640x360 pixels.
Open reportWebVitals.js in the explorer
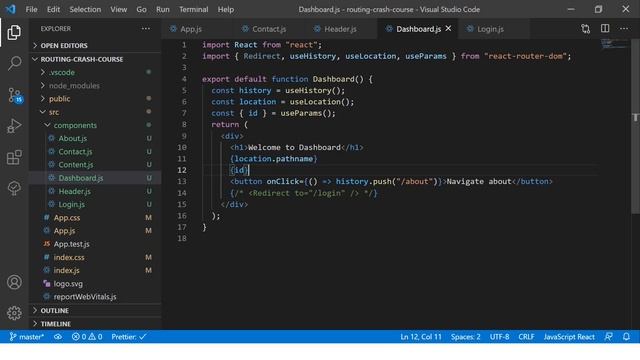(x=95, y=297)
